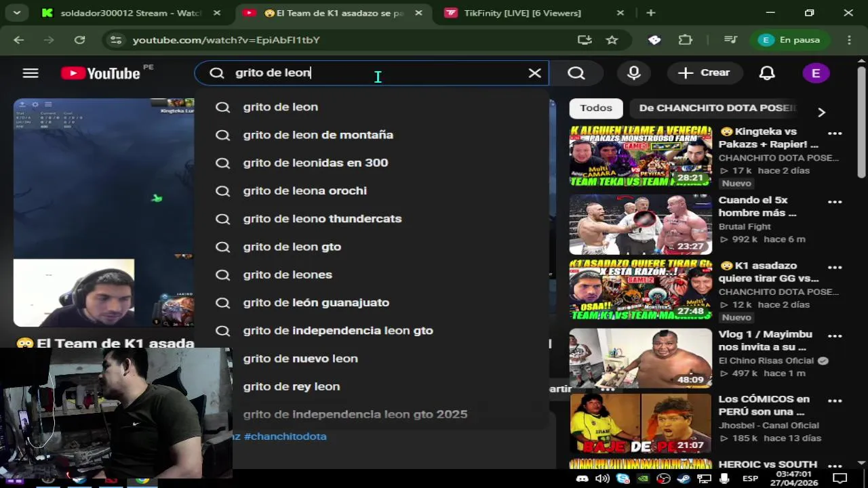
Task: Bookmark this page with the star
Action: [612, 40]
